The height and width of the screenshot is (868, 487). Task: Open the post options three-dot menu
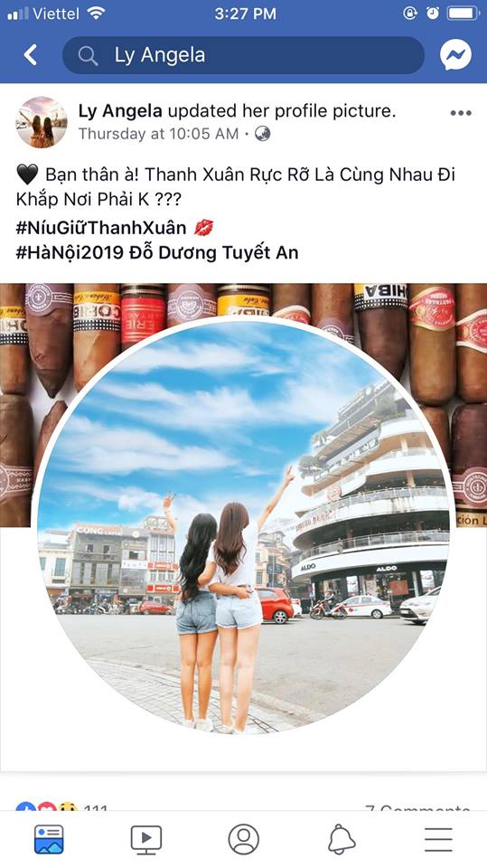[x=461, y=113]
